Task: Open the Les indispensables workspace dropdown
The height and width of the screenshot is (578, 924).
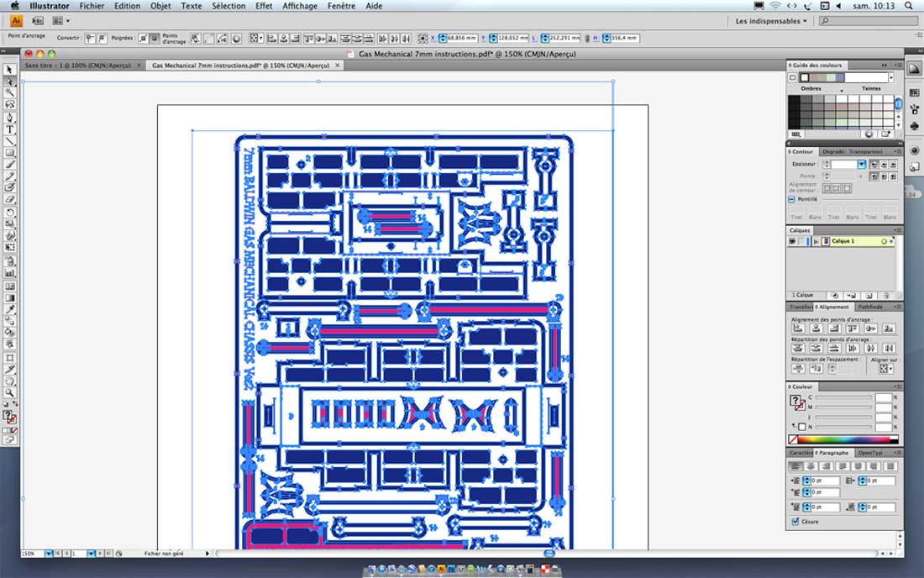Action: [x=771, y=21]
